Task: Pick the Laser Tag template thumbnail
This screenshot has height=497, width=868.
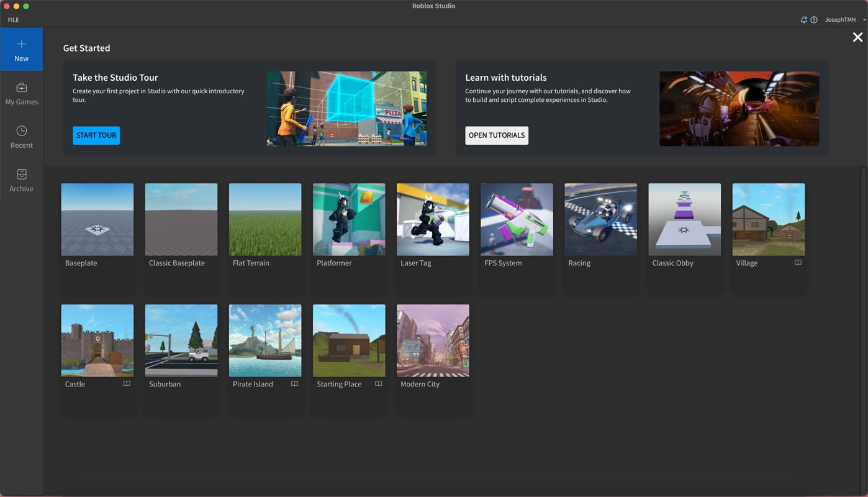Action: (433, 219)
